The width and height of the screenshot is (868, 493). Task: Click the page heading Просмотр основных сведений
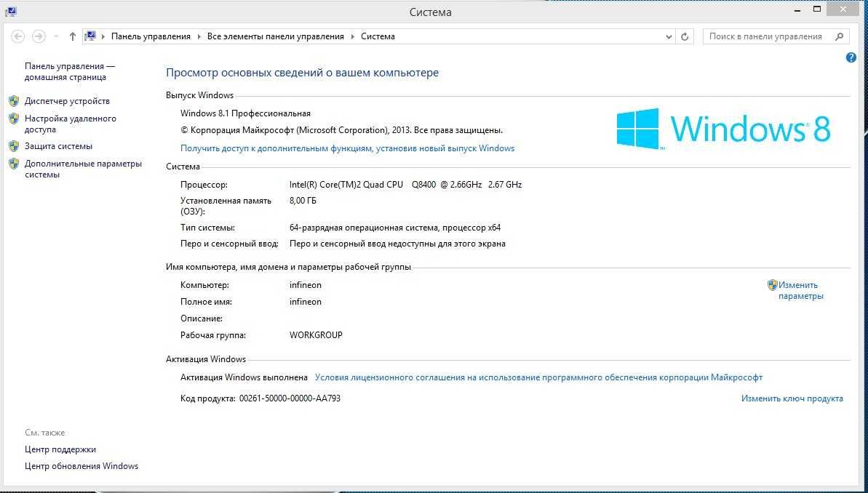point(302,73)
